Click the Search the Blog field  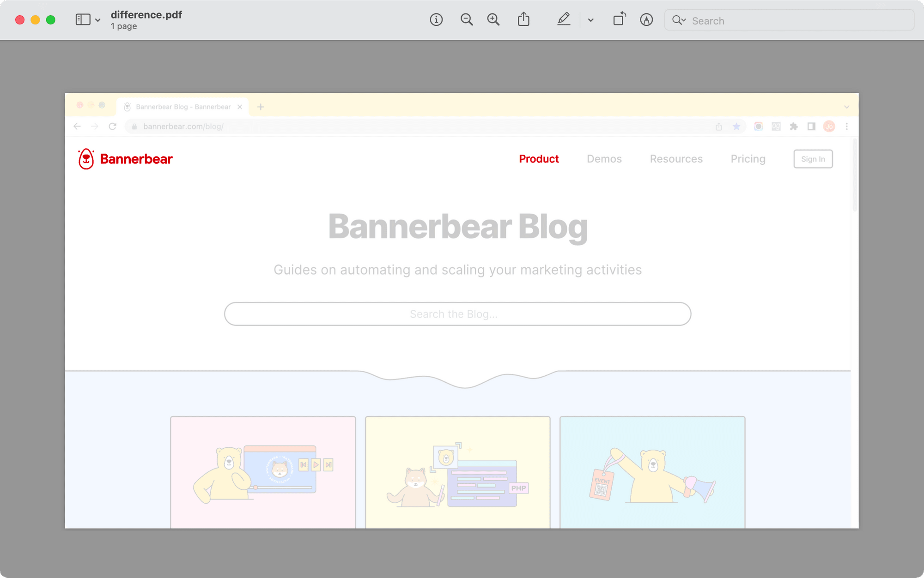[458, 314]
